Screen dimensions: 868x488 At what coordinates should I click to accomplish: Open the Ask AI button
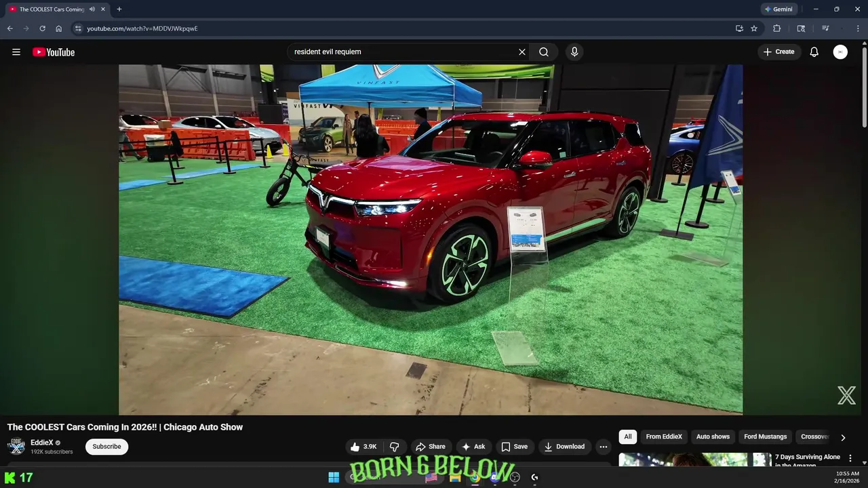coord(473,447)
